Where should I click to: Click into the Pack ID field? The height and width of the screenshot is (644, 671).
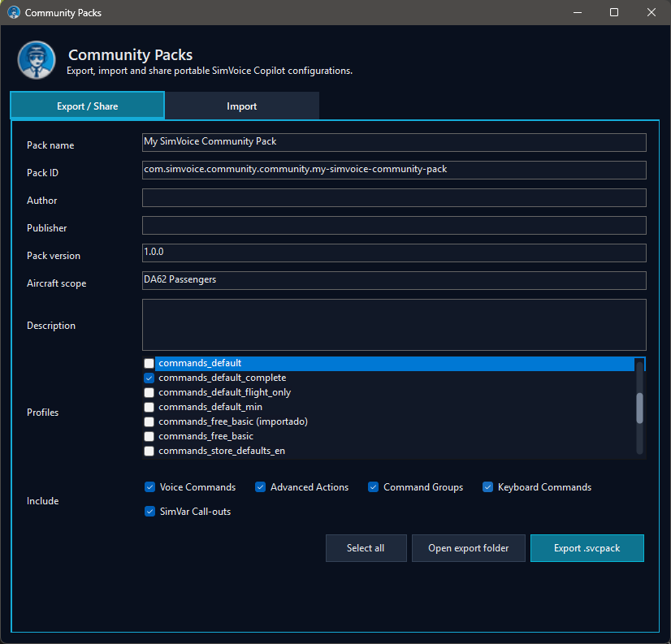click(394, 170)
